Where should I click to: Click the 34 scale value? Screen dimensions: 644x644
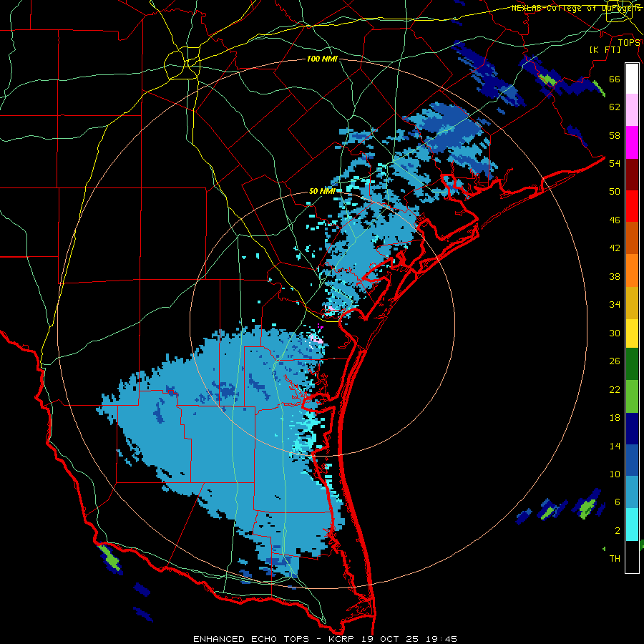point(615,305)
